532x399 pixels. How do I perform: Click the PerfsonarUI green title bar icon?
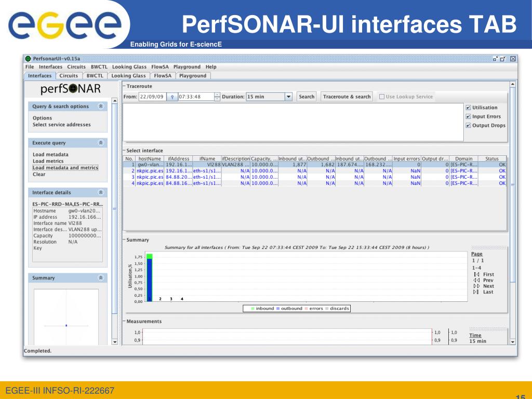[28, 59]
